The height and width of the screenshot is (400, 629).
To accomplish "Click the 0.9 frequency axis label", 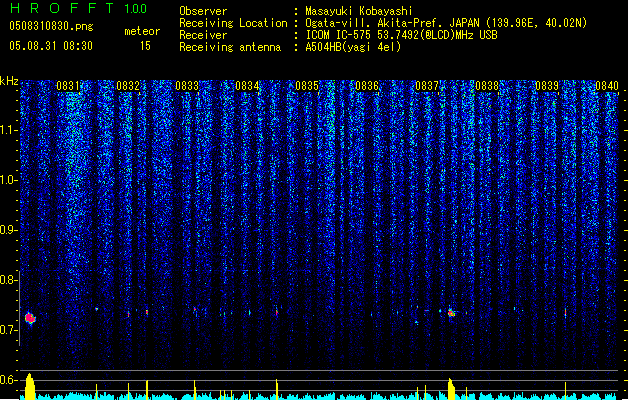I will click(9, 230).
